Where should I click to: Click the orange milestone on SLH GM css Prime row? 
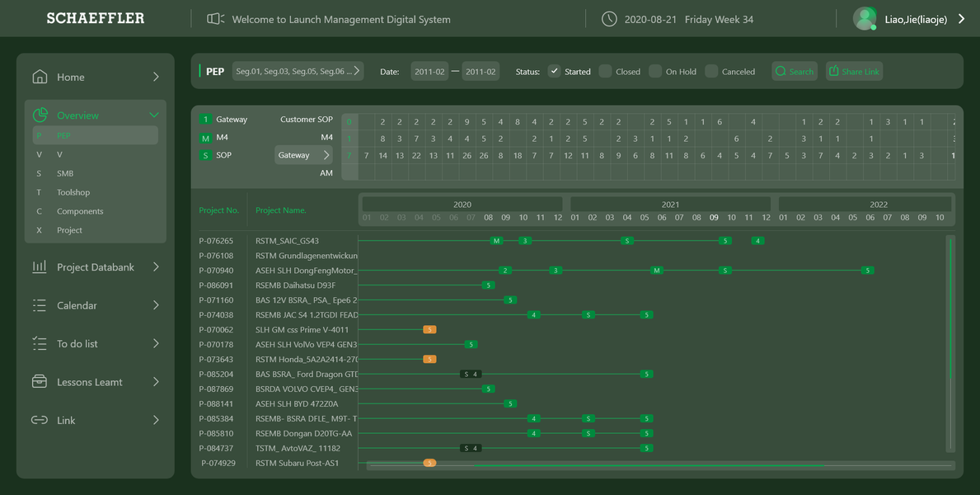pos(429,330)
